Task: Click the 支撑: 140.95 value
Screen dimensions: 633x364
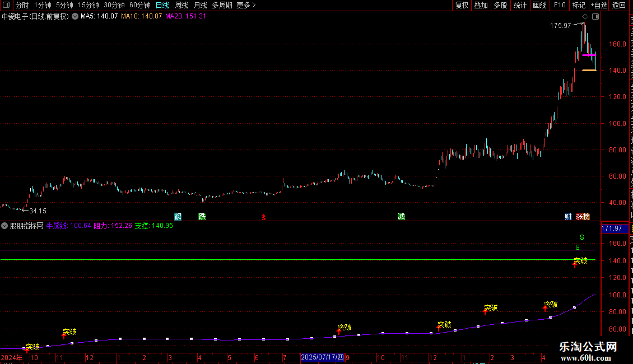Action: (x=154, y=226)
